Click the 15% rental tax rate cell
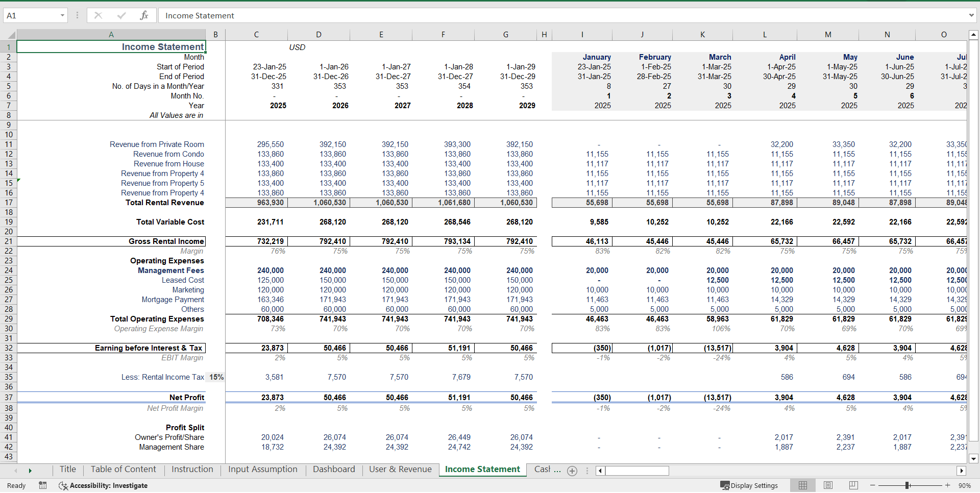 click(x=216, y=377)
